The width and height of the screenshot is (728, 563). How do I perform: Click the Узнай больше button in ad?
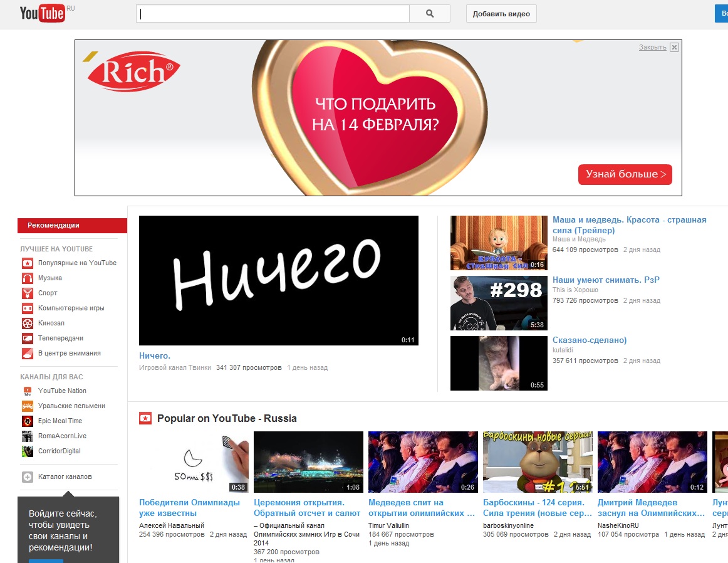(625, 174)
